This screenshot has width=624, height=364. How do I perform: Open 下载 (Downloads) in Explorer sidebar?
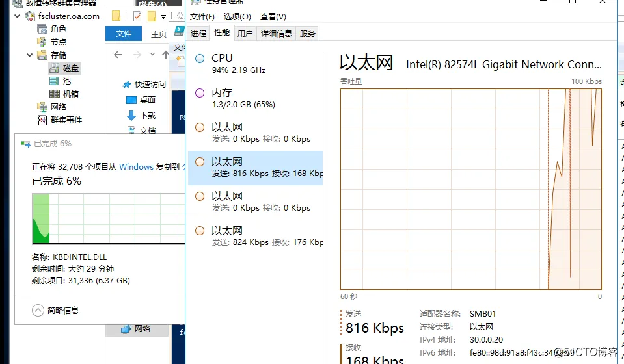[141, 115]
